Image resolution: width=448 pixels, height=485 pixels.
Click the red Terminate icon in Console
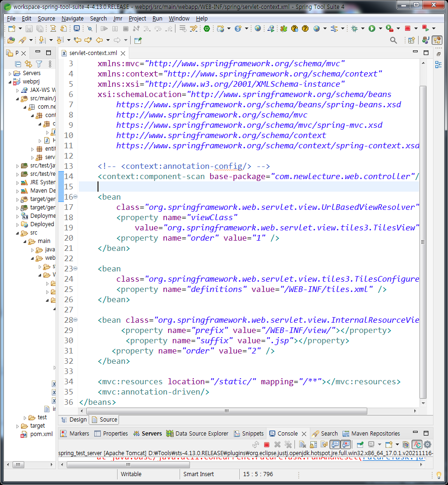coord(266,444)
